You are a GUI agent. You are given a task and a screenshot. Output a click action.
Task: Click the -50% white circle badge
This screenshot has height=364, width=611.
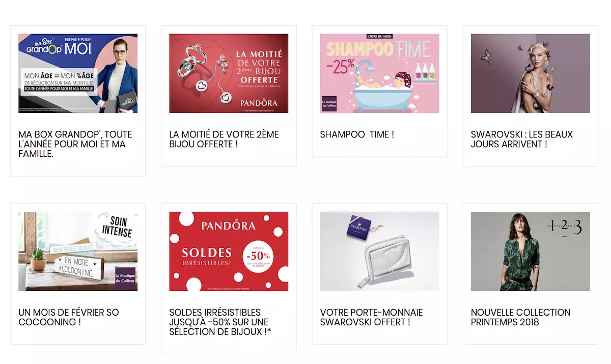click(258, 256)
